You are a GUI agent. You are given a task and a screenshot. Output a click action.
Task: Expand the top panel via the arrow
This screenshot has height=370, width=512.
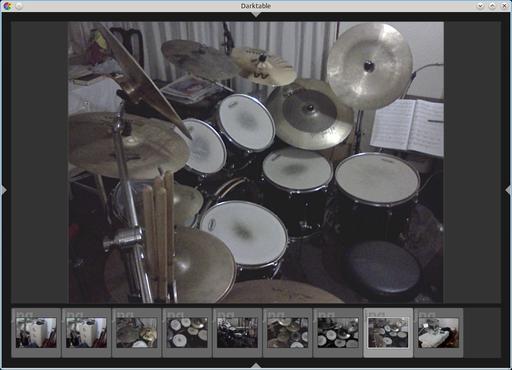(256, 15)
